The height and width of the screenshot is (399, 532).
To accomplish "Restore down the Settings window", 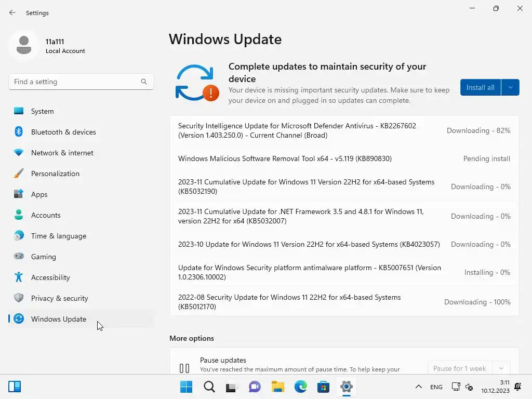I will coord(496,8).
